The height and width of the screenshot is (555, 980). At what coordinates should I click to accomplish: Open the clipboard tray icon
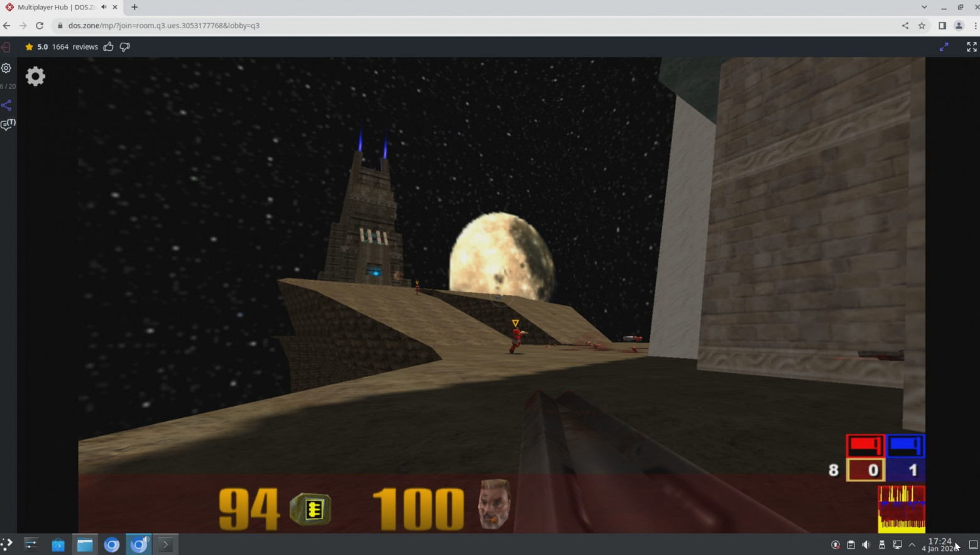pyautogui.click(x=851, y=545)
